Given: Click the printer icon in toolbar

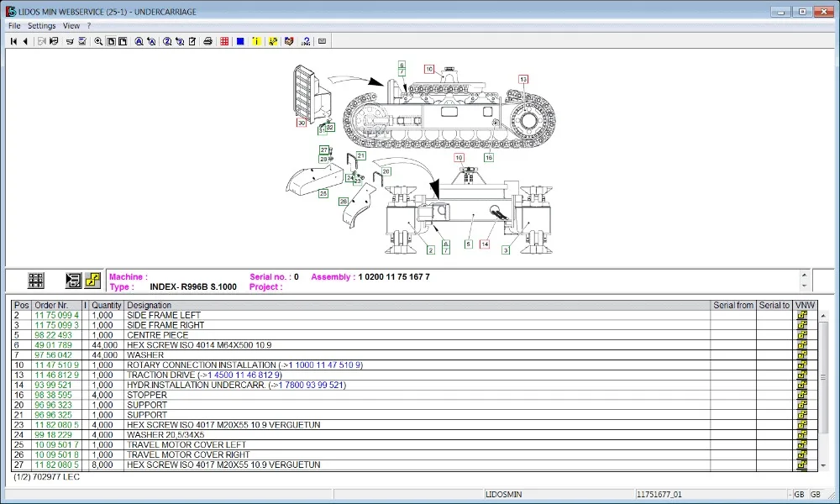Looking at the screenshot, I should 207,41.
